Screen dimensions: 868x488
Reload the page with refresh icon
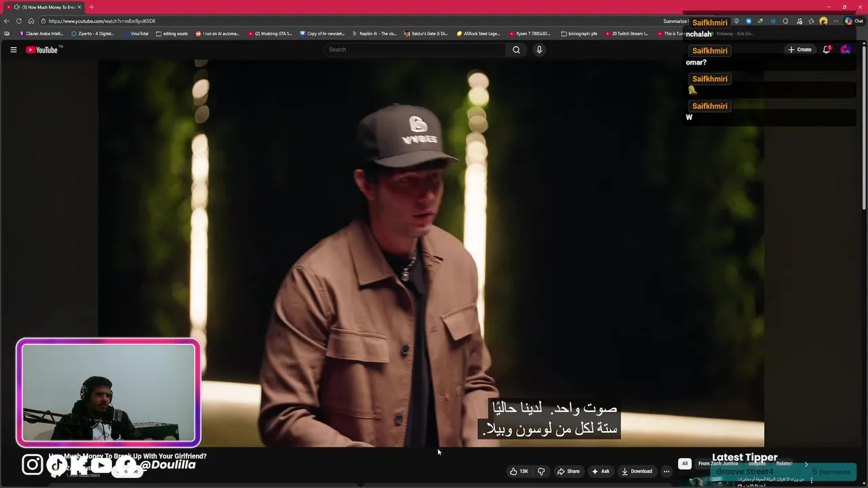click(x=19, y=21)
